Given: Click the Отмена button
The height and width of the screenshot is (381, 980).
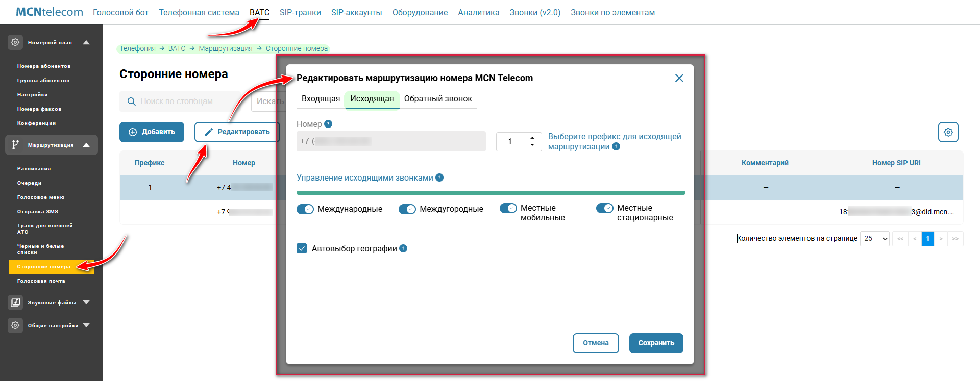Looking at the screenshot, I should click(596, 343).
